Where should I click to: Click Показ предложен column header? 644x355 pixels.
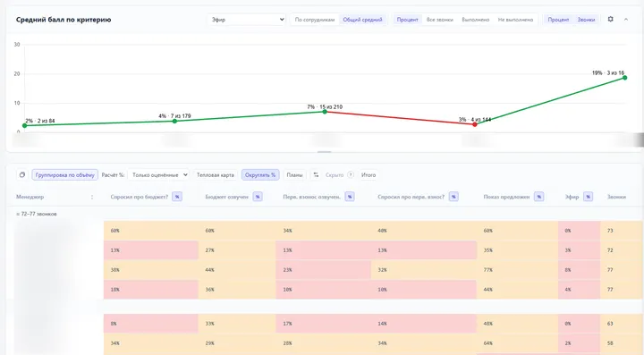506,197
